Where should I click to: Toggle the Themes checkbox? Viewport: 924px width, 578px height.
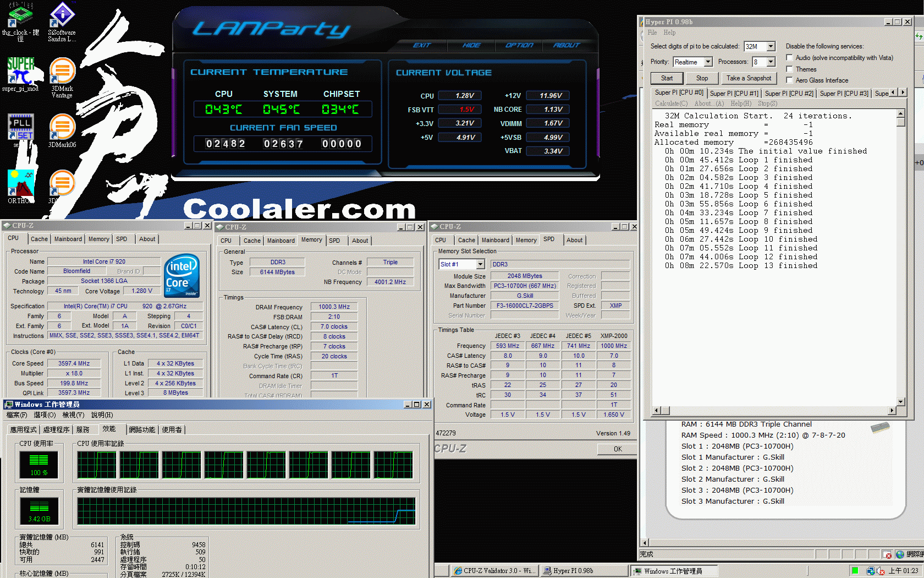point(789,69)
